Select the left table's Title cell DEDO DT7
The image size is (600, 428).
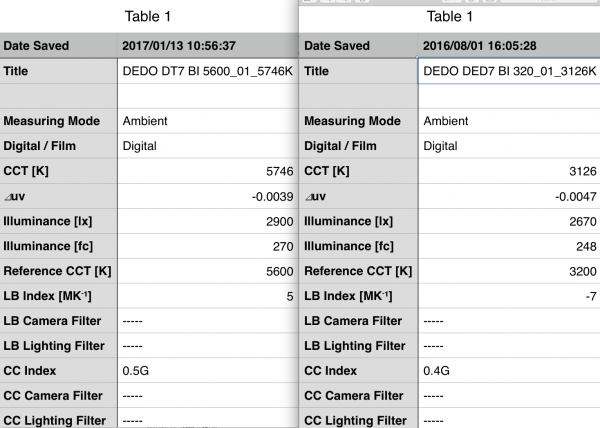207,71
